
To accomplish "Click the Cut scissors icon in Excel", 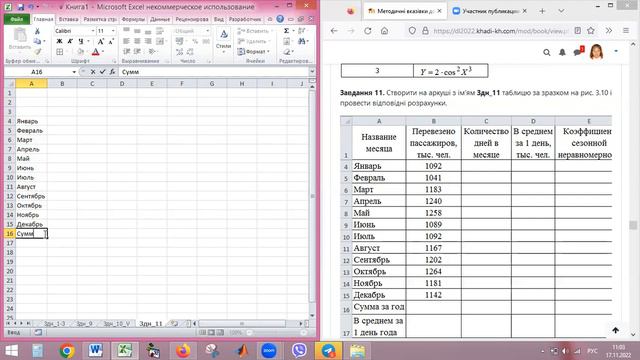I will point(37,31).
